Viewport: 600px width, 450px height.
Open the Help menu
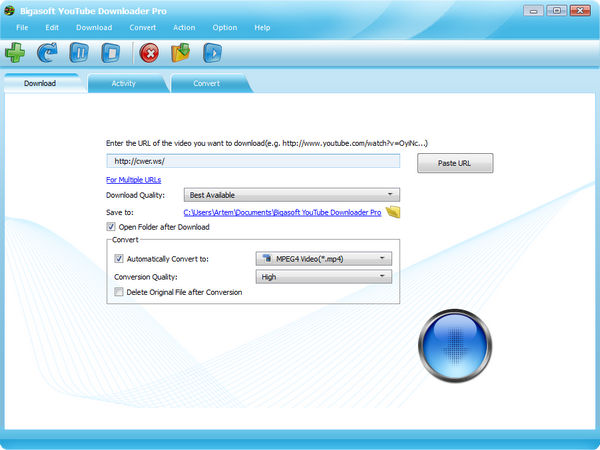(x=262, y=28)
